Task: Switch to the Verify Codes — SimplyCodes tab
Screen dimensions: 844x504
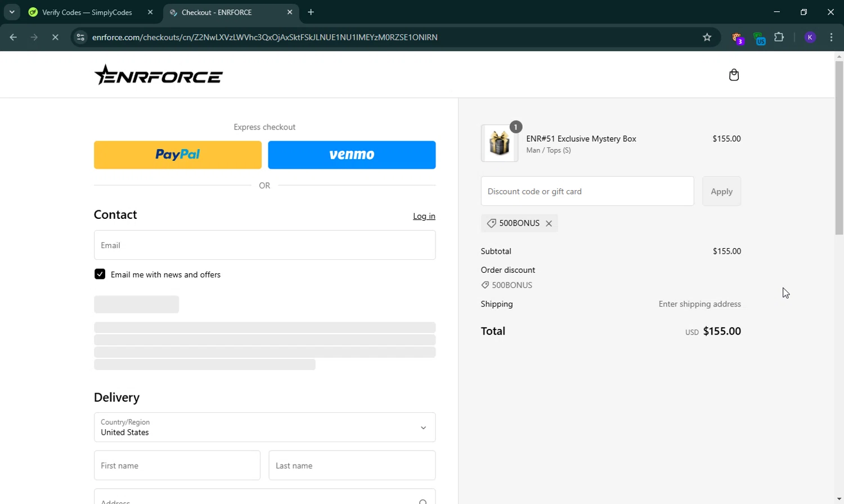Action: (x=87, y=12)
